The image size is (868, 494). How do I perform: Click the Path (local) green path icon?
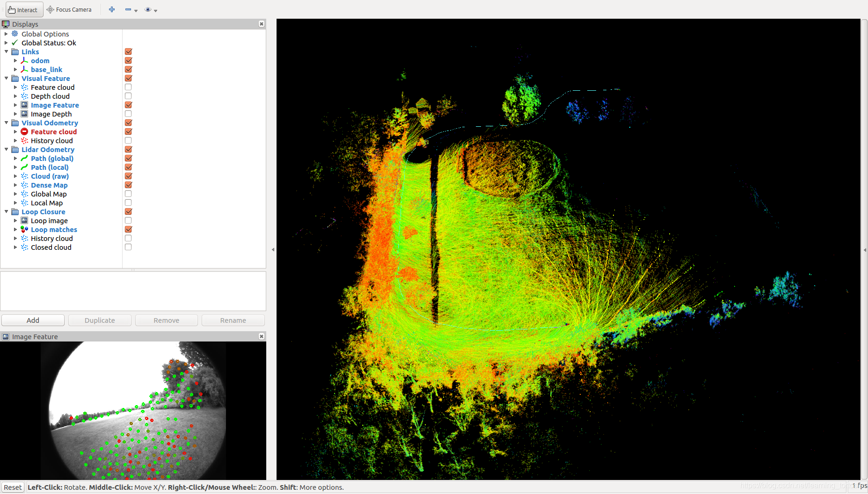(24, 167)
